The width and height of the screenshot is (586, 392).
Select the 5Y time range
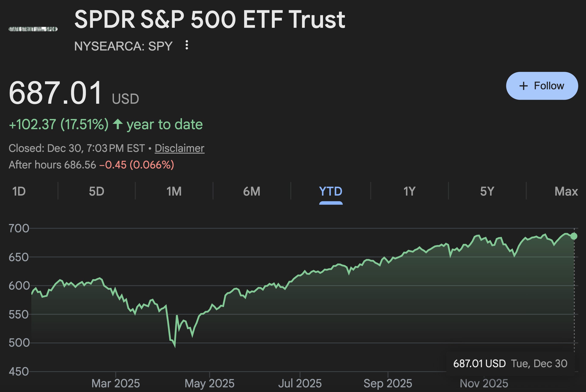[x=486, y=191]
